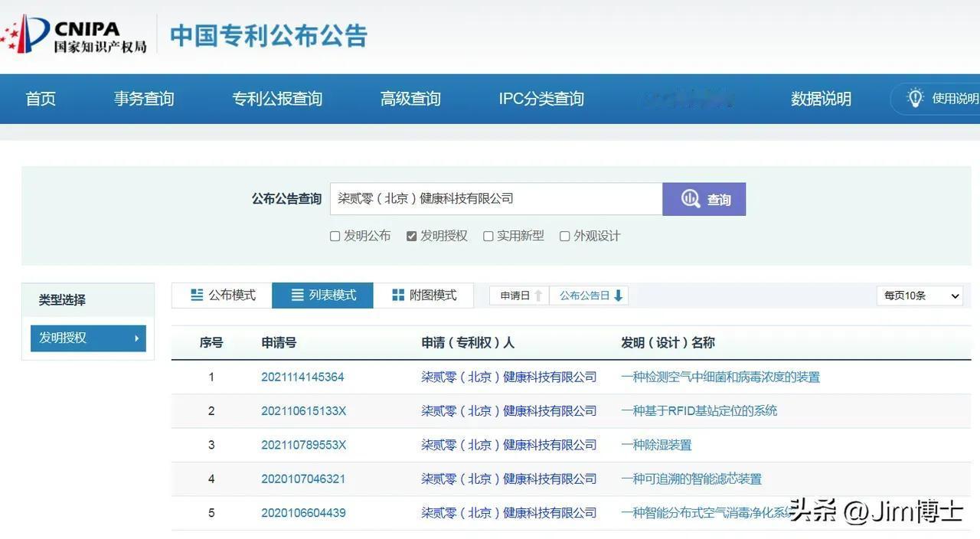Click the 公布模式 list icon
980x539 pixels.
click(197, 296)
